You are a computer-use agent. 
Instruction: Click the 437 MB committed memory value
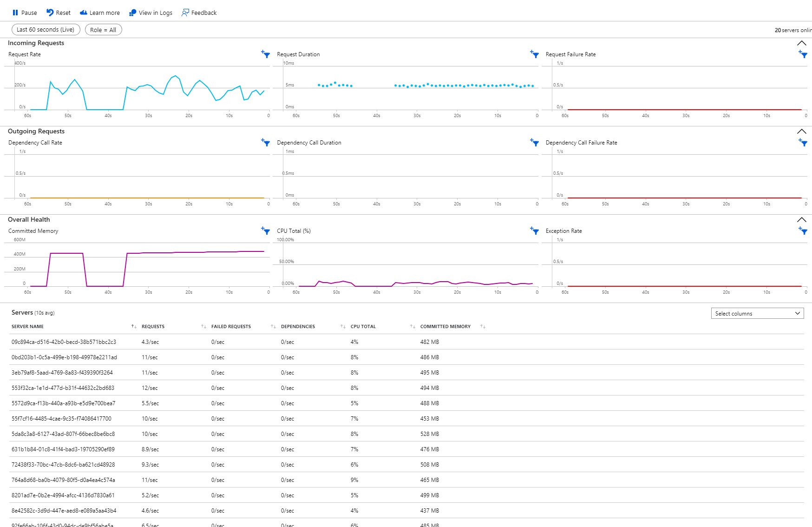click(430, 511)
